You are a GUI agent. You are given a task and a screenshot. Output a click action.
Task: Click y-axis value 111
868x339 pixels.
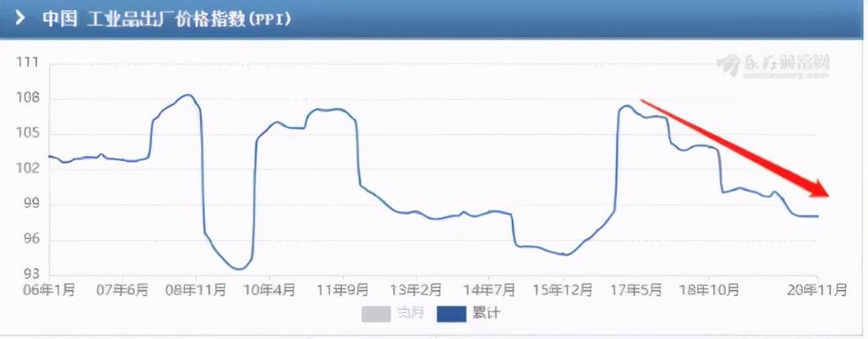[28, 62]
